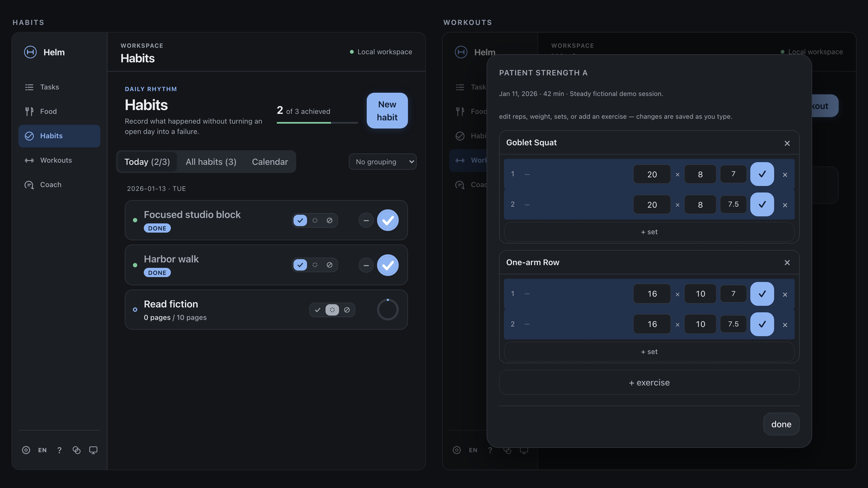Set Read fiction to skipped state
The width and height of the screenshot is (868, 488).
[347, 310]
